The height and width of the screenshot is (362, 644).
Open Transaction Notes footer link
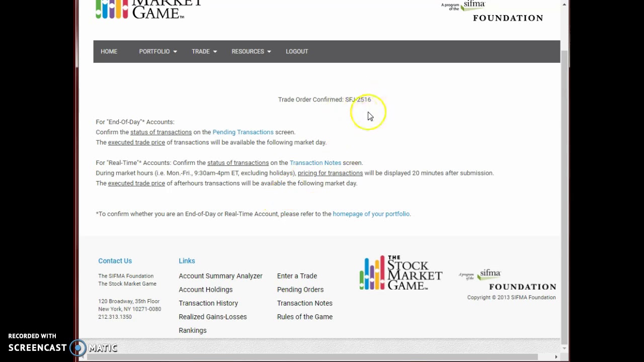305,303
